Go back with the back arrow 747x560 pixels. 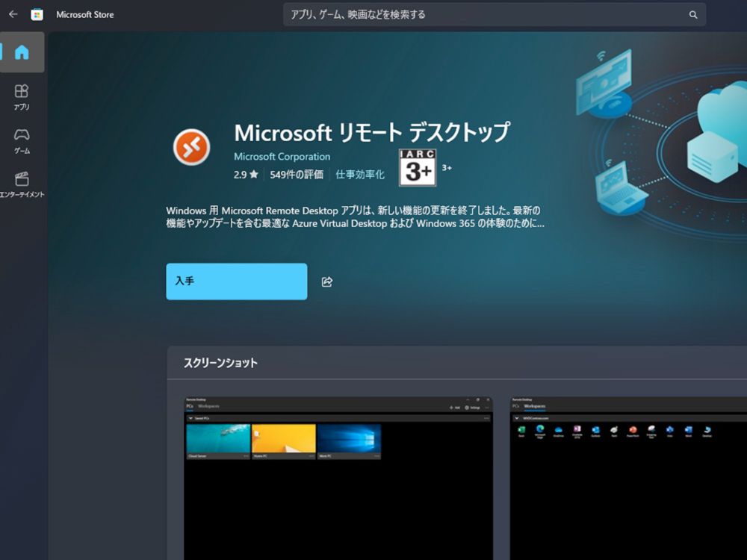pyautogui.click(x=13, y=14)
